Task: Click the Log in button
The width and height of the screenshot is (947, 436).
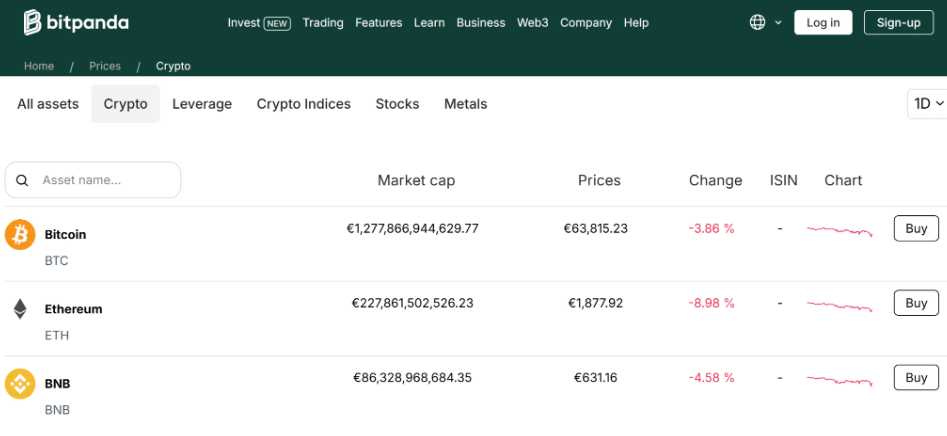Action: (823, 22)
